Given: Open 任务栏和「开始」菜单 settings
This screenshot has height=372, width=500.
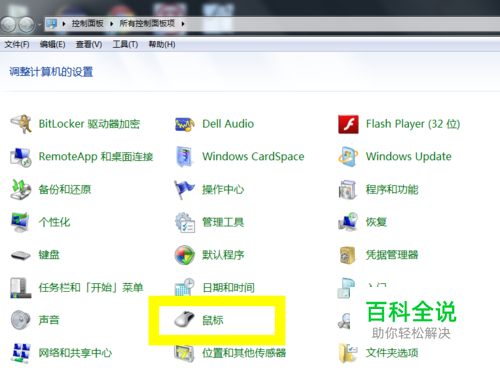Looking at the screenshot, I should click(77, 287).
